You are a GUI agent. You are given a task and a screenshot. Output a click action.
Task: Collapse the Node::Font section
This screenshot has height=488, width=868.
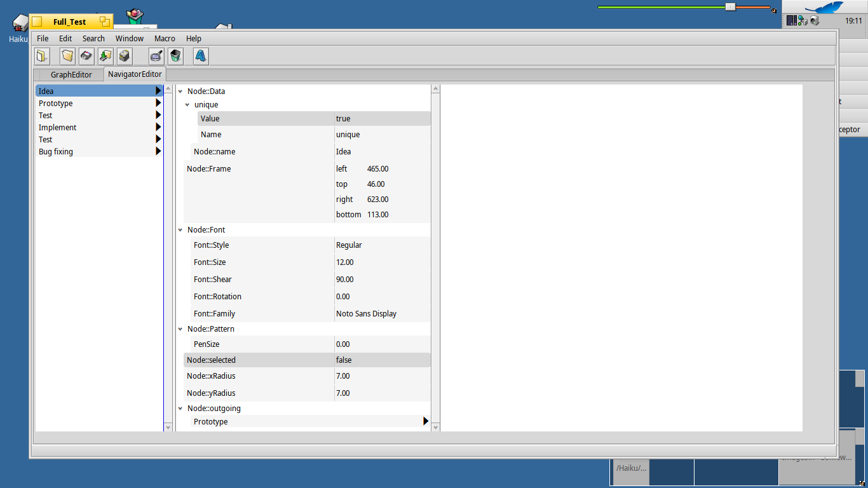180,230
